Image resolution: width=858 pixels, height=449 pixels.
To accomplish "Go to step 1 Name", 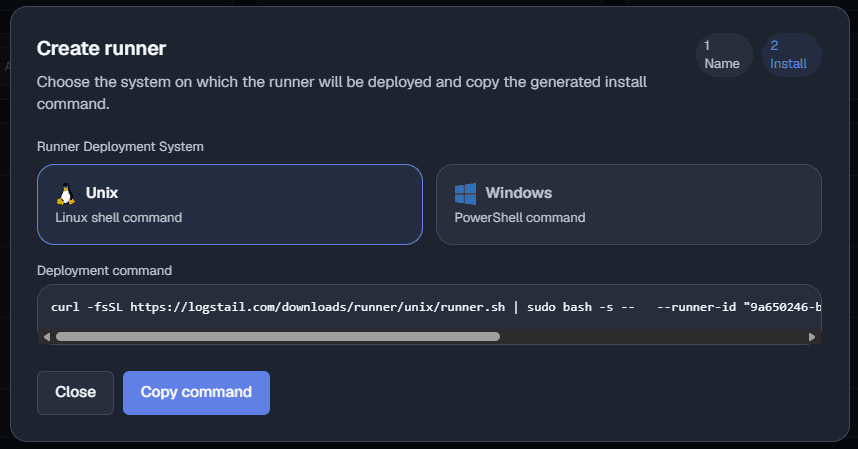I will click(724, 55).
